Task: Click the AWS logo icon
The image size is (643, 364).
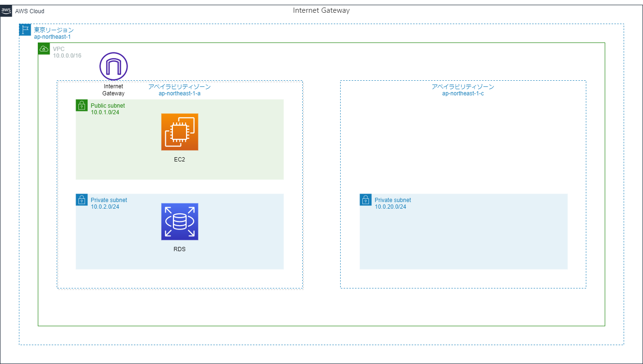Action: tap(6, 11)
